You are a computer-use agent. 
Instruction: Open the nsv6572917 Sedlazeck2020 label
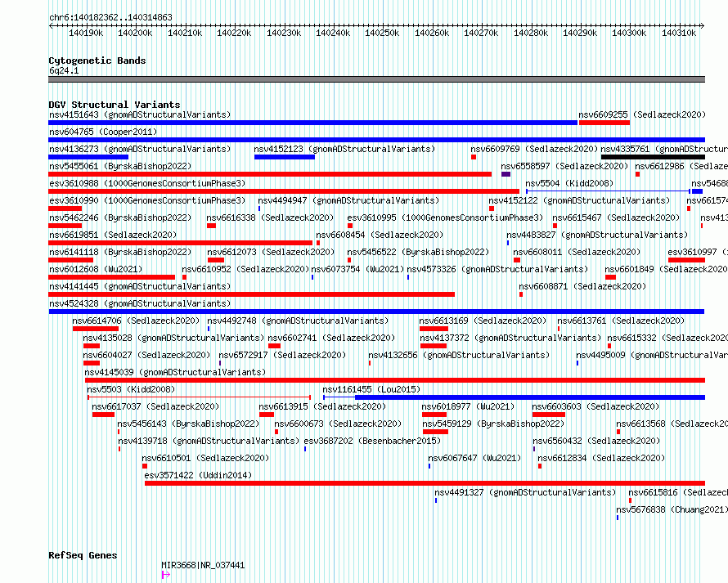point(282,355)
